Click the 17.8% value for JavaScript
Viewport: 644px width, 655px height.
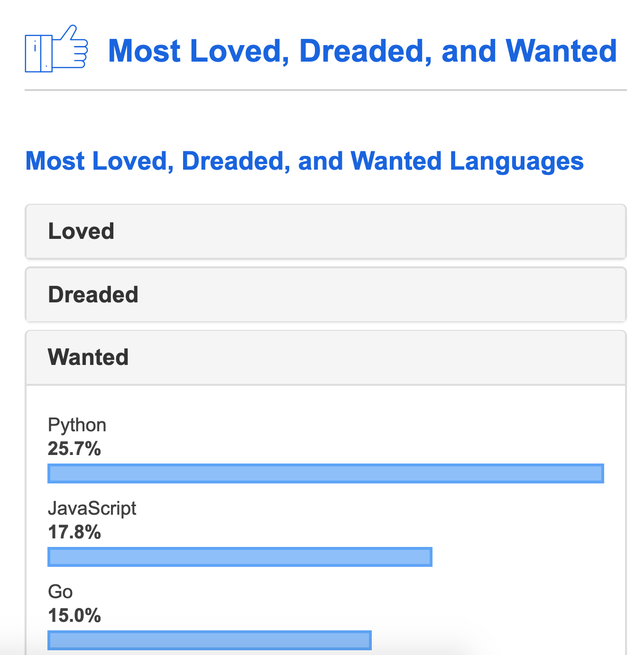click(74, 532)
